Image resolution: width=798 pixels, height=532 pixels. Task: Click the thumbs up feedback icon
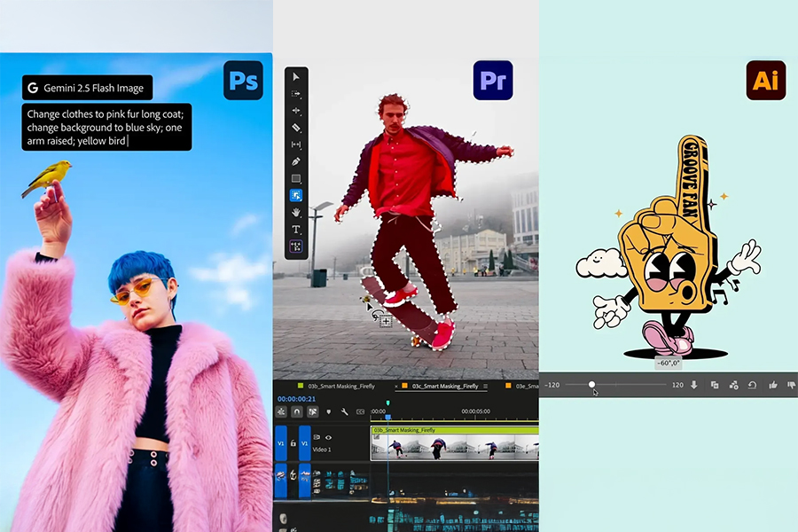click(x=773, y=386)
